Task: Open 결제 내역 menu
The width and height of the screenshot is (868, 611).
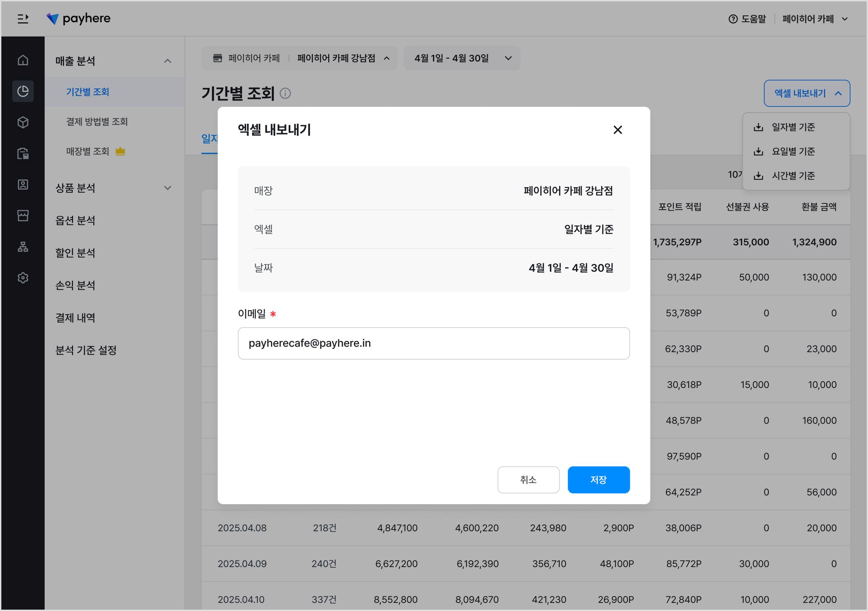Action: tap(75, 318)
